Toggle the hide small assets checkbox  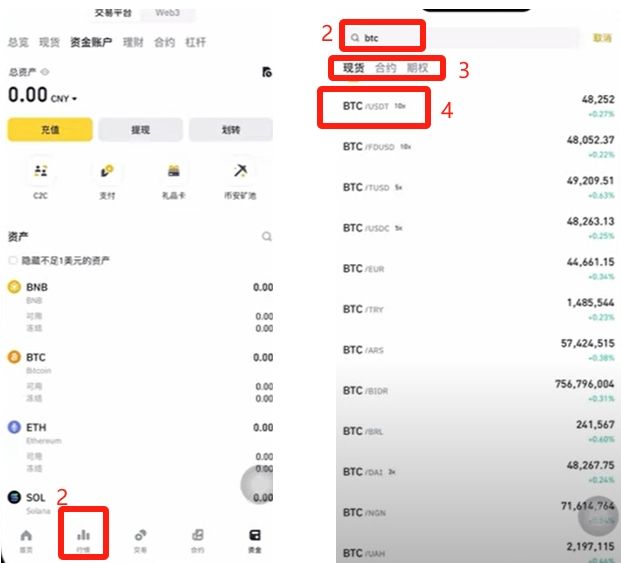(x=12, y=260)
